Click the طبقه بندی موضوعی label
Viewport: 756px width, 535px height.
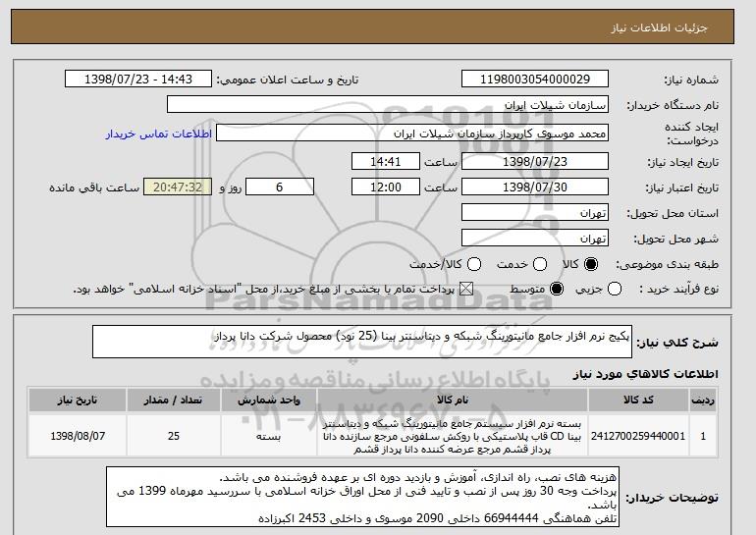(668, 264)
